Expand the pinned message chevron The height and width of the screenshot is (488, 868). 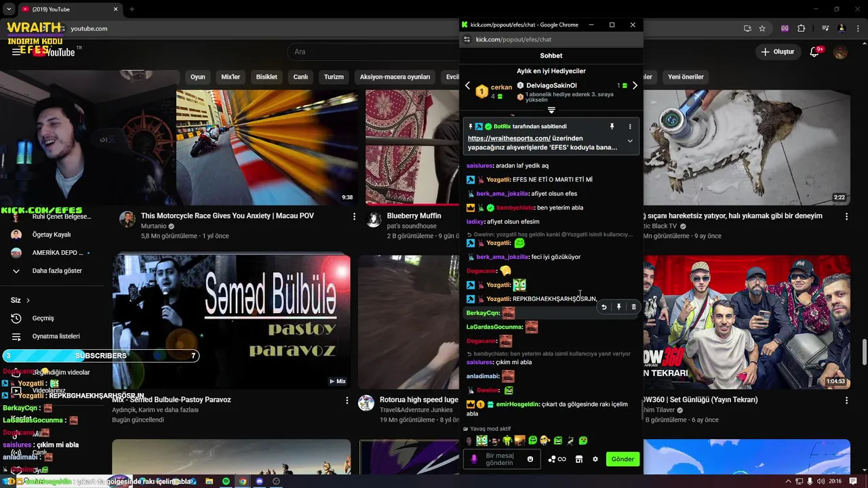pos(630,141)
